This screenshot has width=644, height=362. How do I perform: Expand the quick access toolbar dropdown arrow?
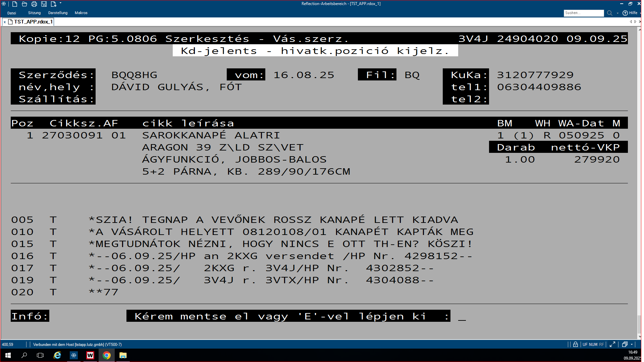60,3
